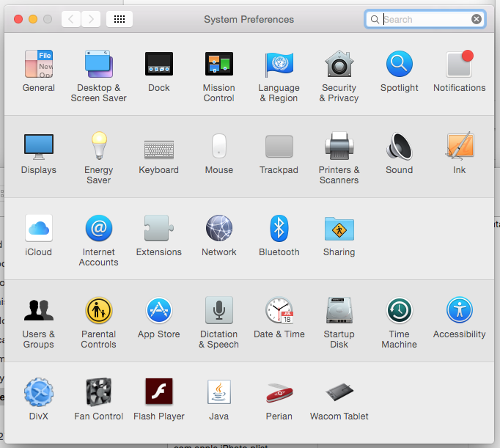This screenshot has height=448, width=500.
Task: Select the Bluetooth preferences icon
Action: click(x=279, y=229)
